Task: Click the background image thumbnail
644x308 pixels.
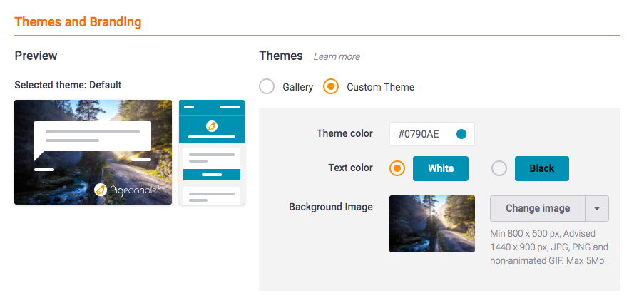Action: [x=432, y=224]
